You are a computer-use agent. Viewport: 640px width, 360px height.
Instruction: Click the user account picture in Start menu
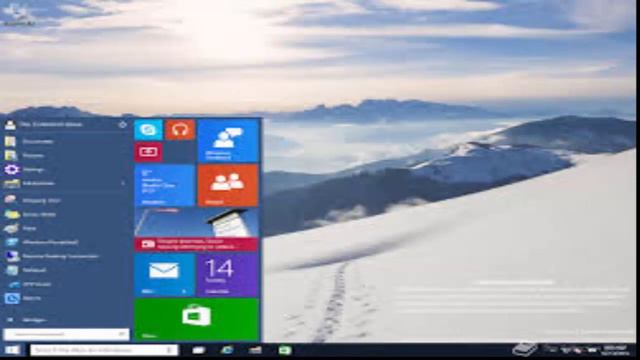10,124
